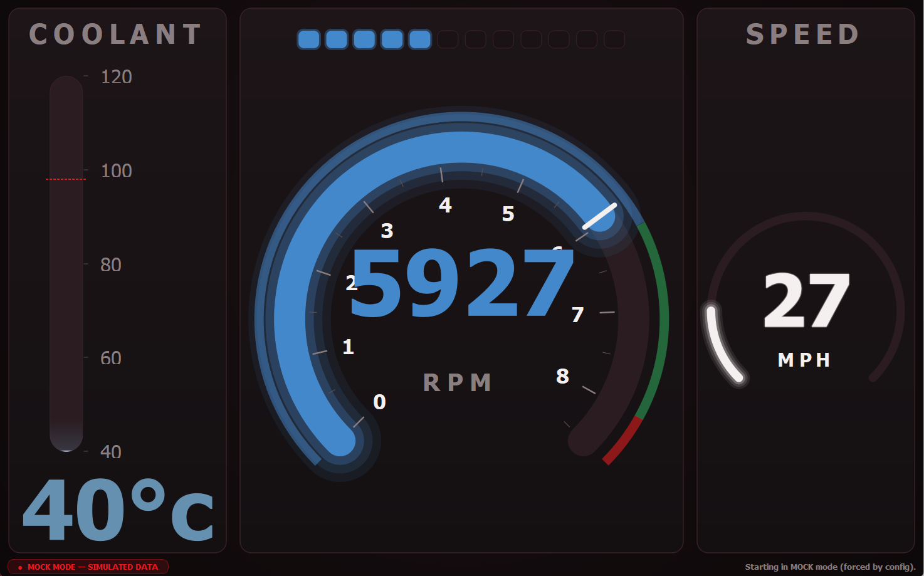Click the coolant thermometer bar
Image resolution: width=924 pixels, height=576 pixels.
point(66,264)
